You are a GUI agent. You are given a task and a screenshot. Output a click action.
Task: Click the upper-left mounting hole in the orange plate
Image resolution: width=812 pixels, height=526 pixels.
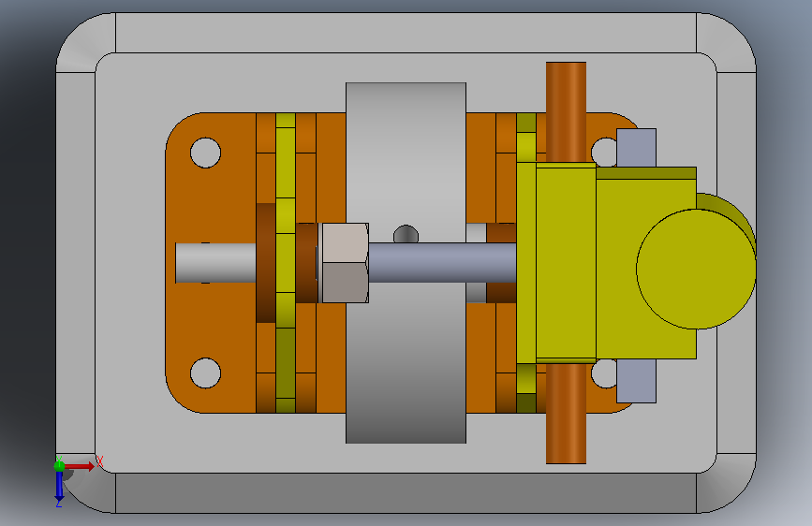[206, 153]
